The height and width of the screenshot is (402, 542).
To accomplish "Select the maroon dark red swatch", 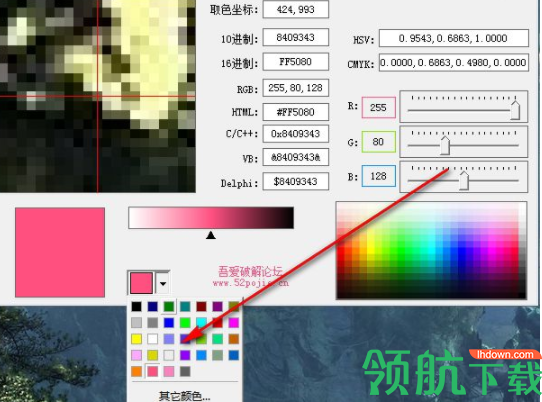I will 201,307.
